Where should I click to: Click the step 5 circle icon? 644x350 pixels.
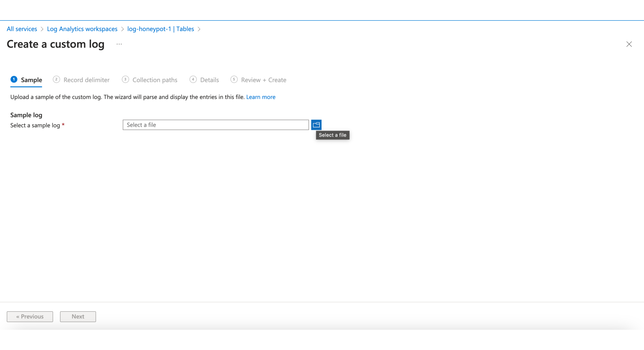(234, 80)
